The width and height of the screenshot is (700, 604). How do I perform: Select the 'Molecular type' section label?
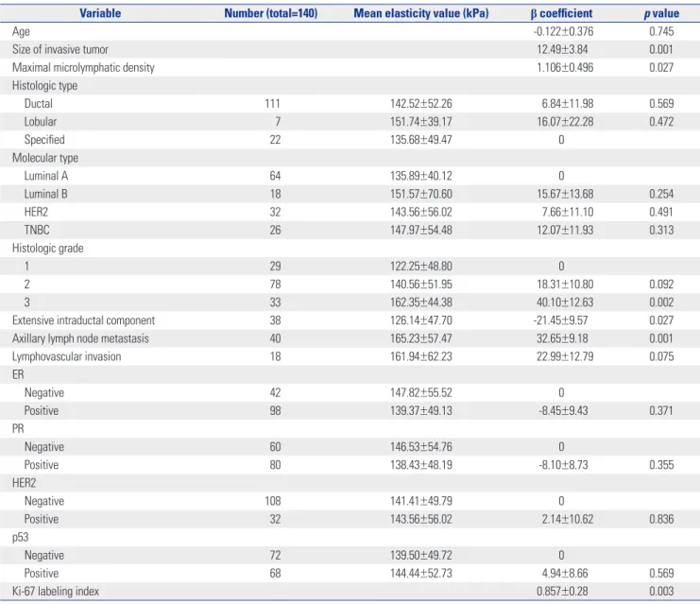(45, 158)
